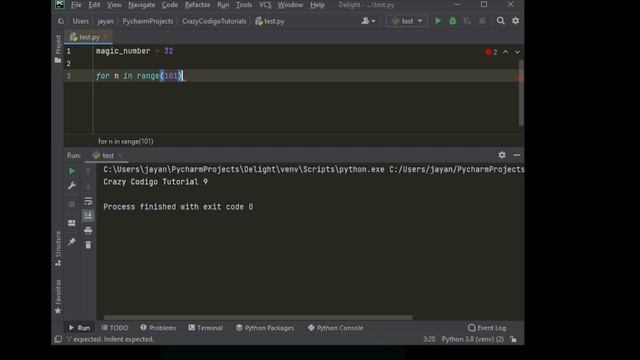Go to next highlighted error arrow
The image size is (640, 360).
click(x=517, y=52)
